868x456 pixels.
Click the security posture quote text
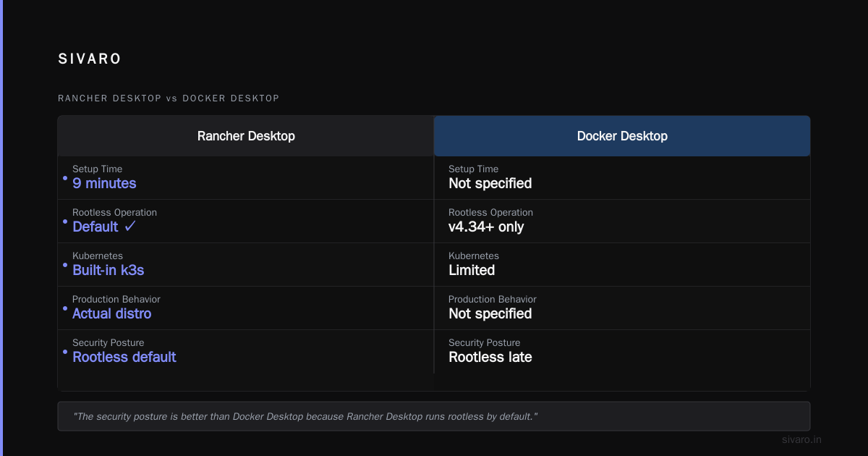point(305,416)
